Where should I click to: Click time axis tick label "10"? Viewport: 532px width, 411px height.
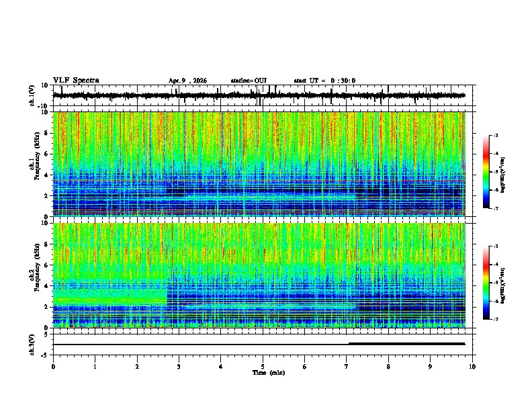pos(472,367)
